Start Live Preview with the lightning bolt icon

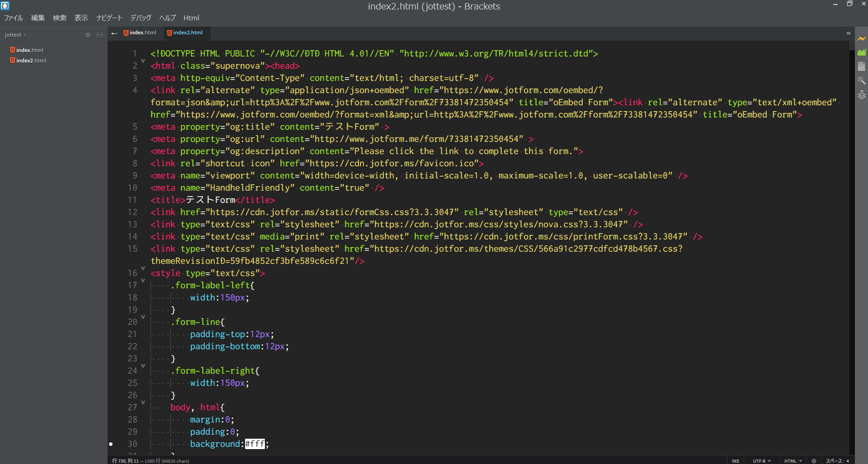pos(862,39)
